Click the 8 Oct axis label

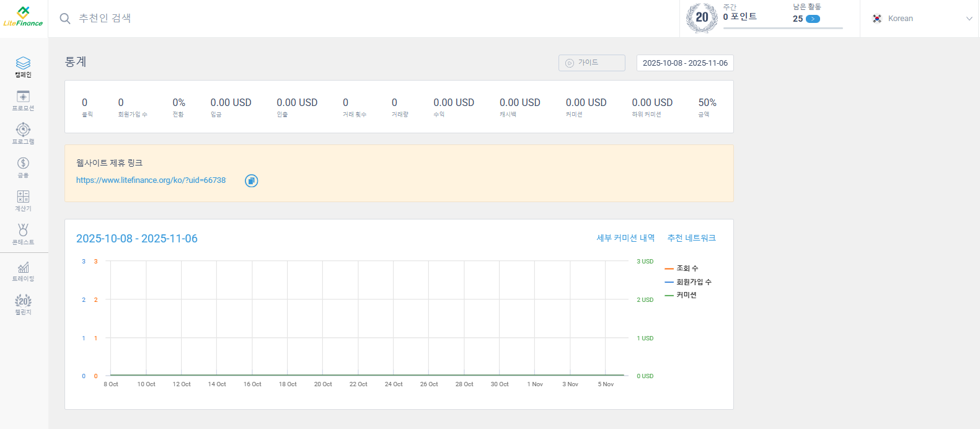coord(111,384)
